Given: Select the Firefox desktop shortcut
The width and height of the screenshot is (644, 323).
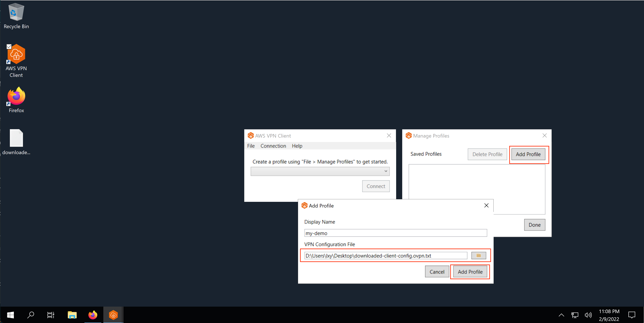Looking at the screenshot, I should [16, 100].
